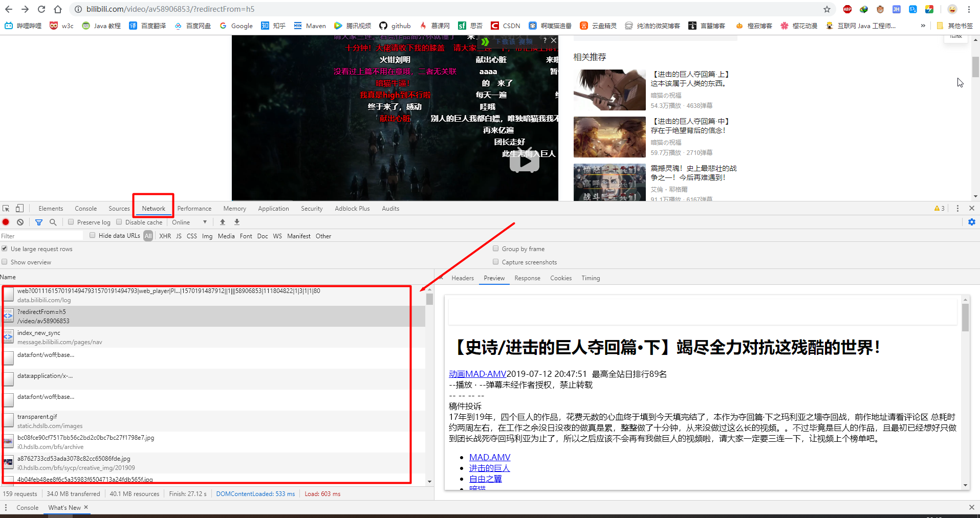The image size is (980, 518).
Task: Play the video with the large play button
Action: point(524,162)
